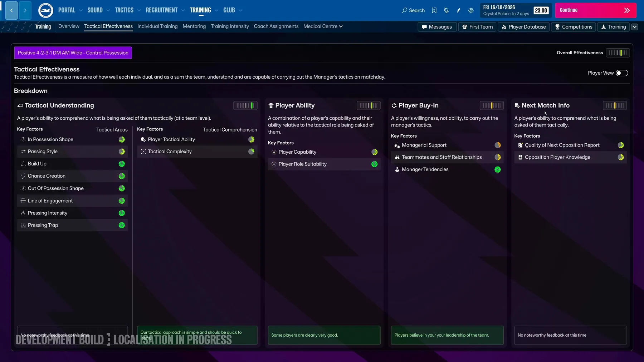Switch to the Overview tab

point(69,26)
